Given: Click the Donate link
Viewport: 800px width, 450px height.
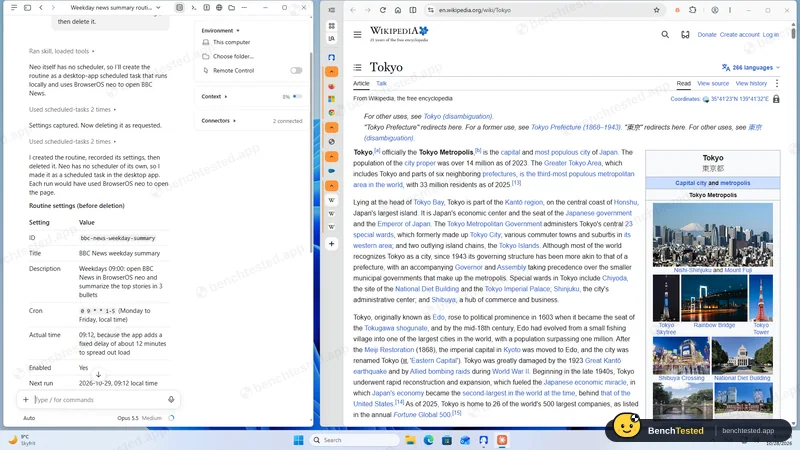Looking at the screenshot, I should click(707, 35).
